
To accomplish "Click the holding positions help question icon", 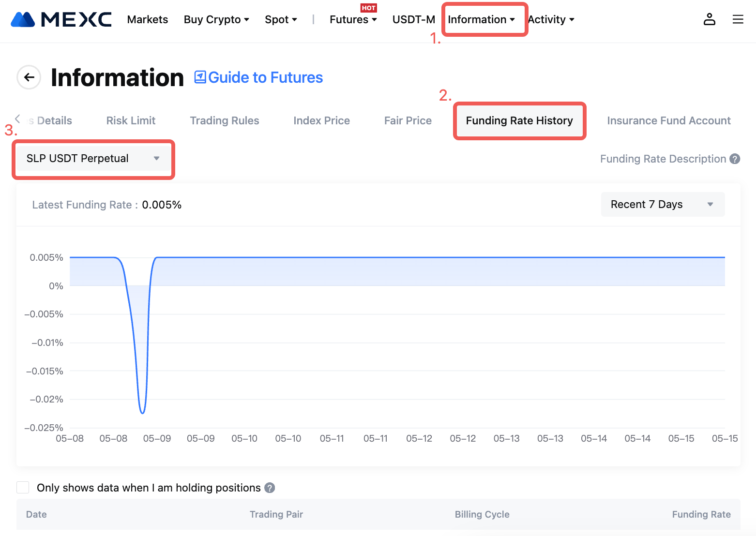I will [270, 488].
